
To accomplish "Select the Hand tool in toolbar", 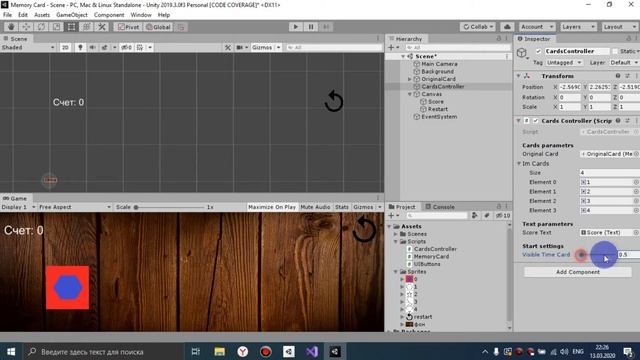I will pos(11,27).
